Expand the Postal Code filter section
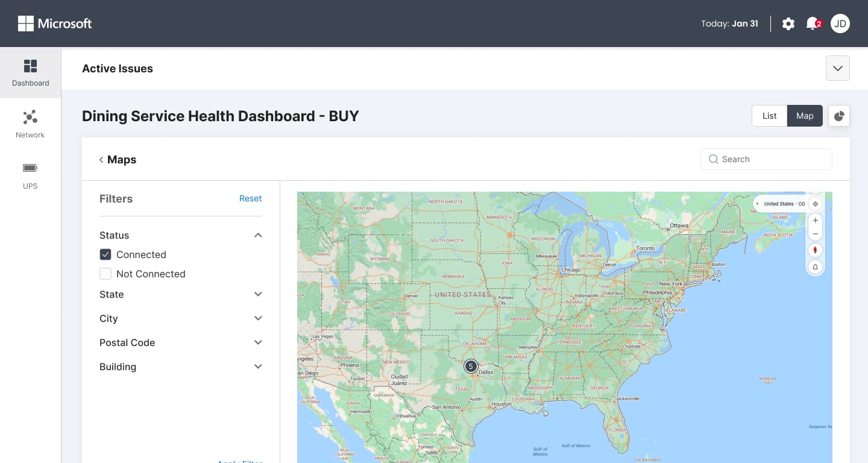This screenshot has width=868, height=463. pyautogui.click(x=258, y=342)
